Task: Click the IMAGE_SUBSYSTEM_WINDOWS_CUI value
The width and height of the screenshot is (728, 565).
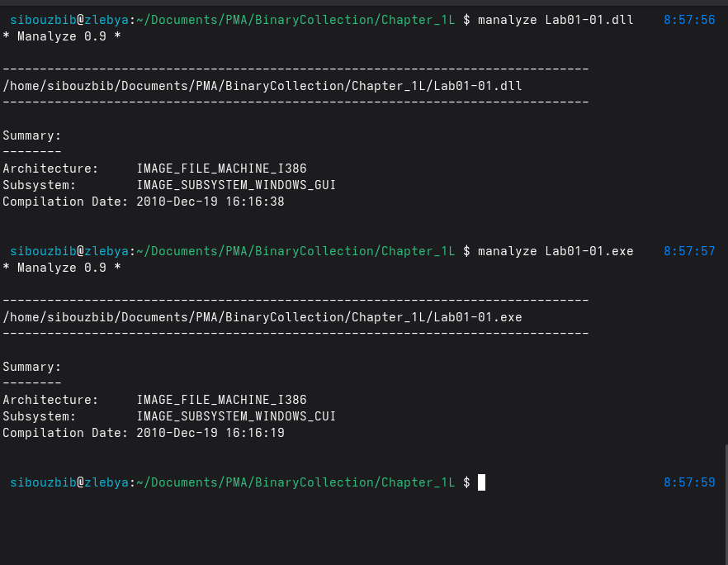Action: click(236, 416)
